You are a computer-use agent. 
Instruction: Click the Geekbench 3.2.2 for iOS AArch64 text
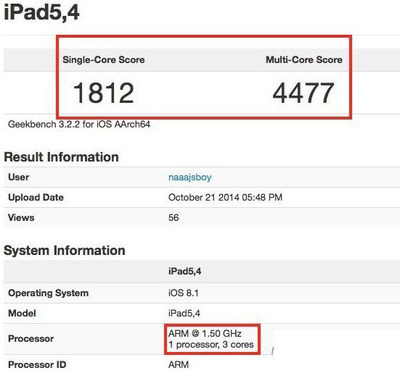pyautogui.click(x=79, y=124)
